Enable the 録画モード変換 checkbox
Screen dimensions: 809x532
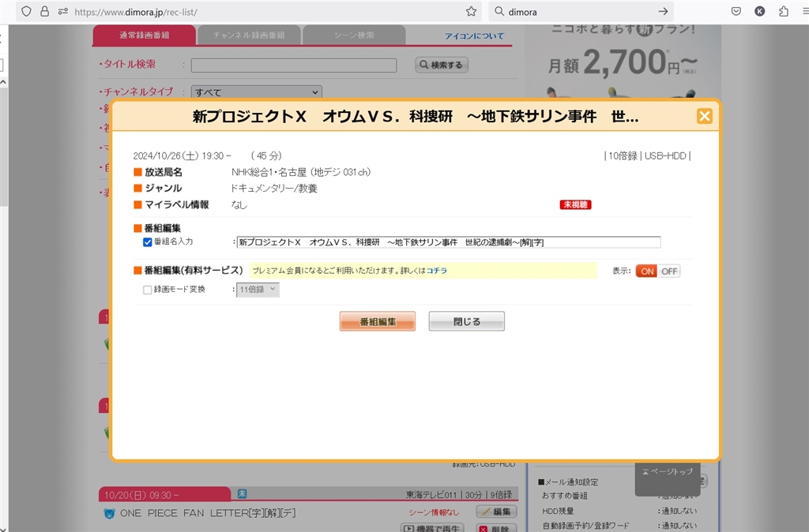(x=148, y=290)
